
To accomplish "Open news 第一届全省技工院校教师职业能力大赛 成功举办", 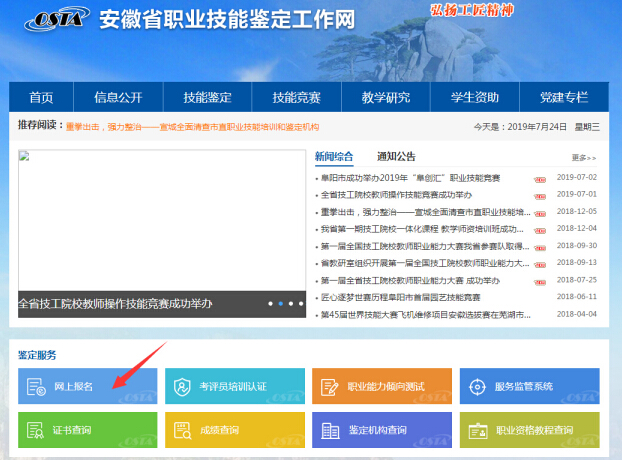I will tap(410, 281).
